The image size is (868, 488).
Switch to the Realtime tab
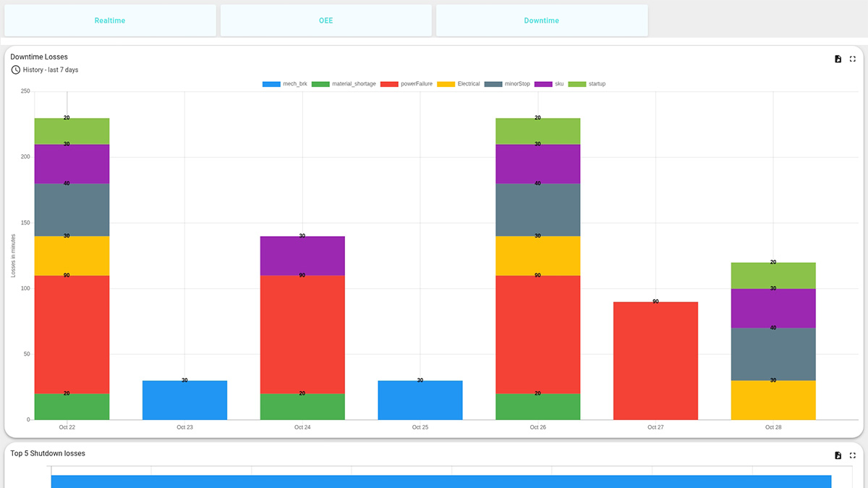(110, 20)
